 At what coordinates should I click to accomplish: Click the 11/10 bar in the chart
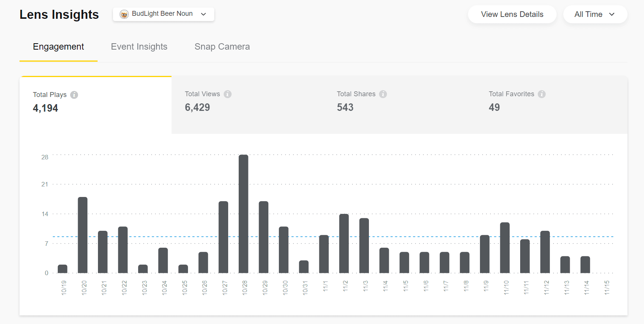[x=505, y=247]
